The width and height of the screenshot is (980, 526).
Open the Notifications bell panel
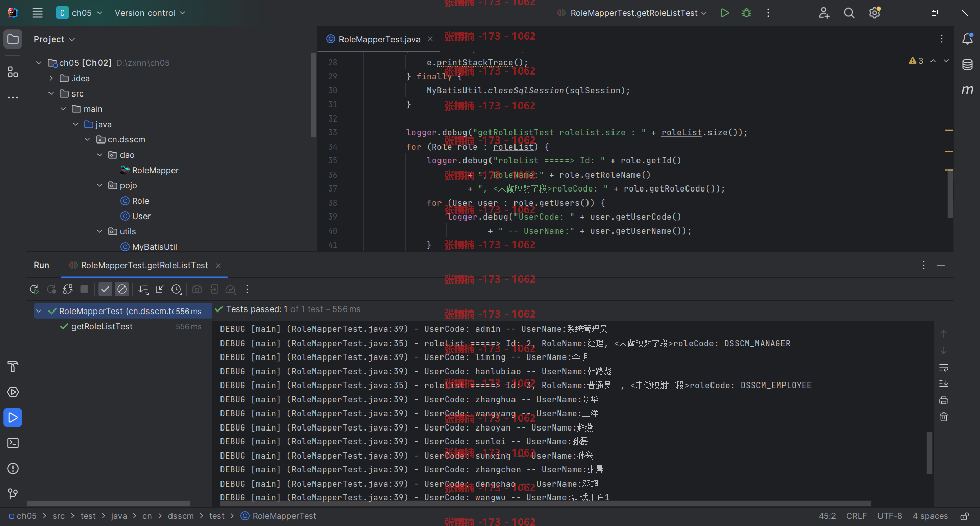[x=967, y=39]
